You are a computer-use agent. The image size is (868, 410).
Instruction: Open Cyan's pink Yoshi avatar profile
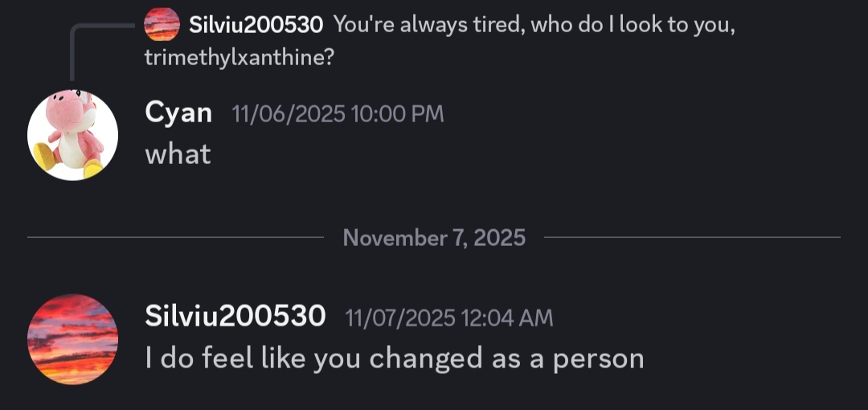point(72,135)
